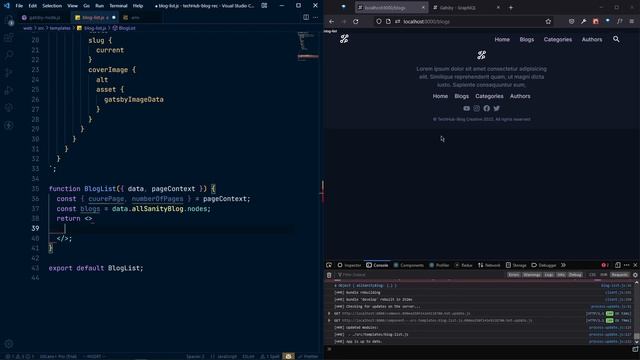Click the Prettier status bar item in VS Code
Image resolution: width=640 pixels, height=360 pixels.
[308, 356]
